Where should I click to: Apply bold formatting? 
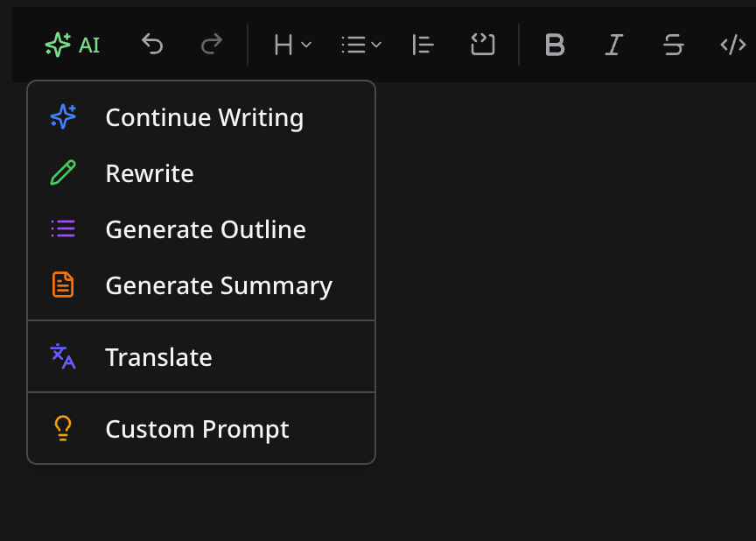555,46
